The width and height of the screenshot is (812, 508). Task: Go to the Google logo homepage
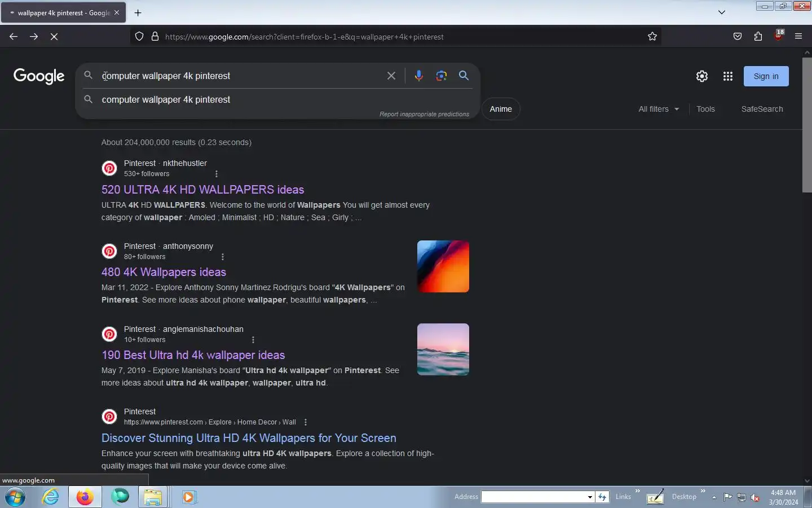coord(39,76)
